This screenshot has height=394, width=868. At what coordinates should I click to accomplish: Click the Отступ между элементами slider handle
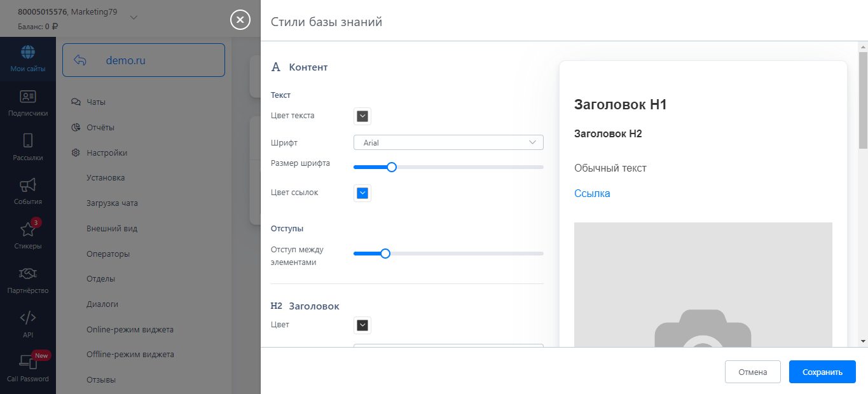[385, 254]
